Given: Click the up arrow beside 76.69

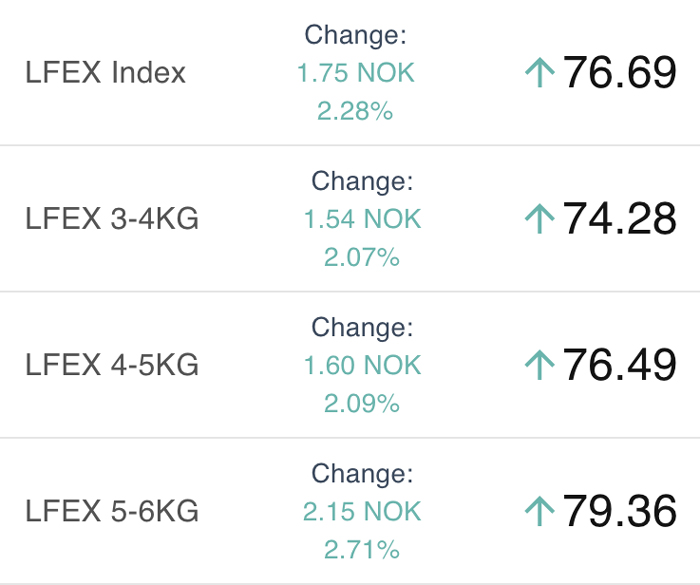Looking at the screenshot, I should point(539,73).
